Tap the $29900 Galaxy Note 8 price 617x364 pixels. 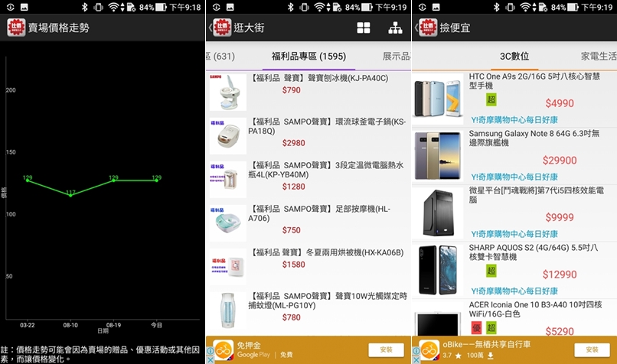(x=560, y=161)
